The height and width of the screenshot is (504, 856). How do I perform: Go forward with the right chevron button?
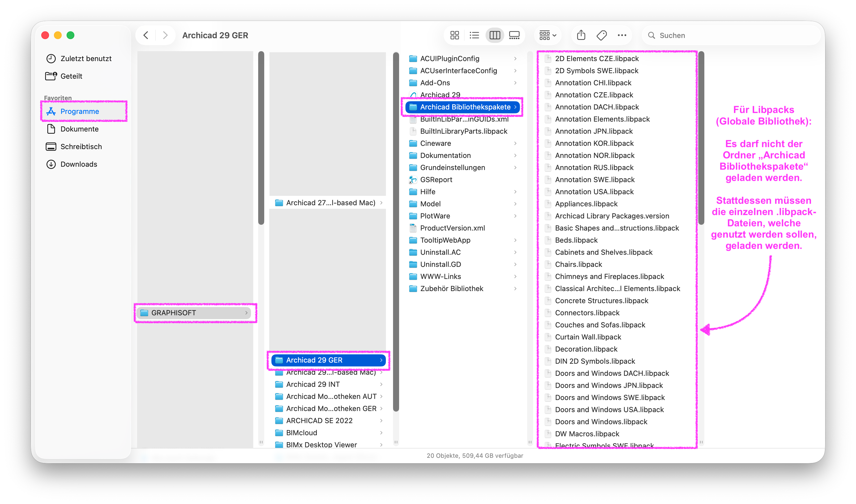pos(165,35)
